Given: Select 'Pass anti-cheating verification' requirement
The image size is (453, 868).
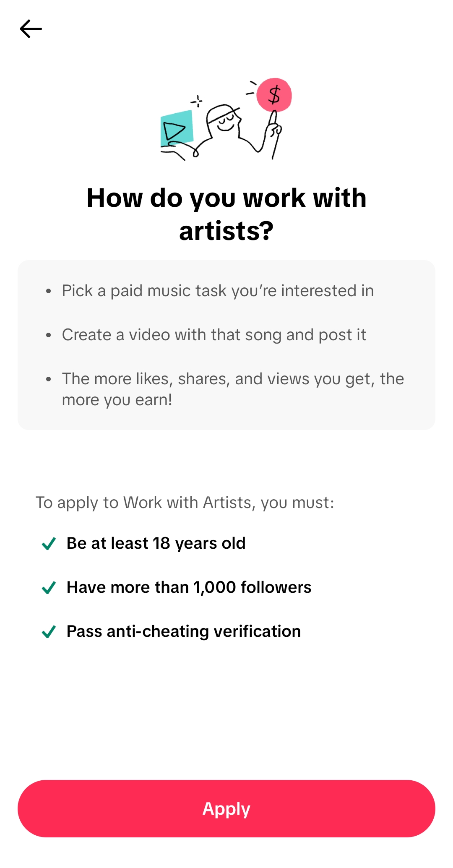Looking at the screenshot, I should coord(184,631).
